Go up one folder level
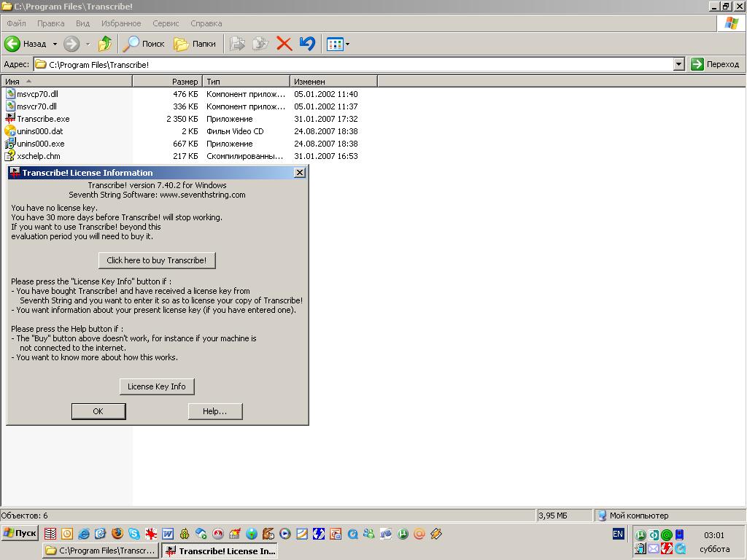747x560 pixels. tap(105, 44)
